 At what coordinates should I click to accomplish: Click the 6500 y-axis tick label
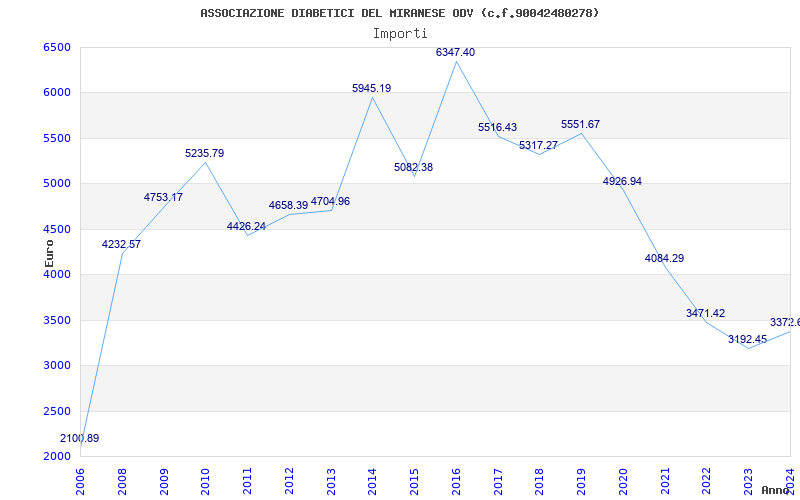click(x=57, y=47)
